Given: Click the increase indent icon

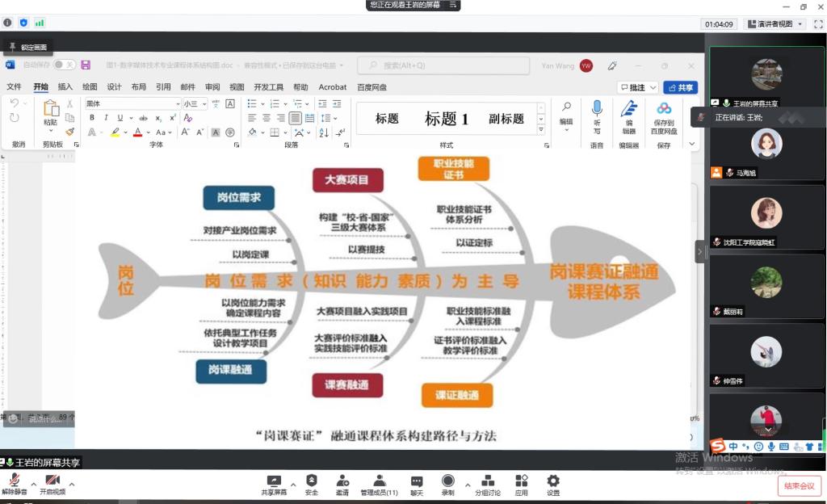Looking at the screenshot, I should click(337, 104).
